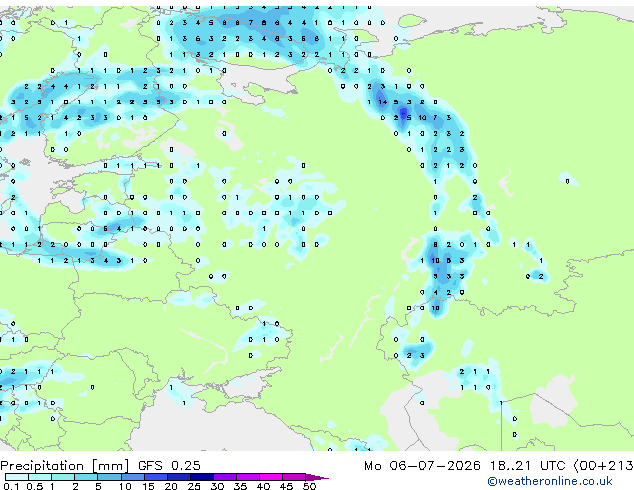Image resolution: width=634 pixels, height=490 pixels.
Task: Click the legend label '0.1'
Action: coord(12,486)
